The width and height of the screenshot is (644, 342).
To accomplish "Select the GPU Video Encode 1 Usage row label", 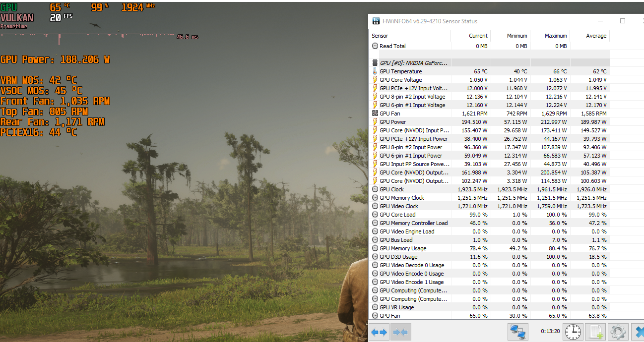I will 412,282.
